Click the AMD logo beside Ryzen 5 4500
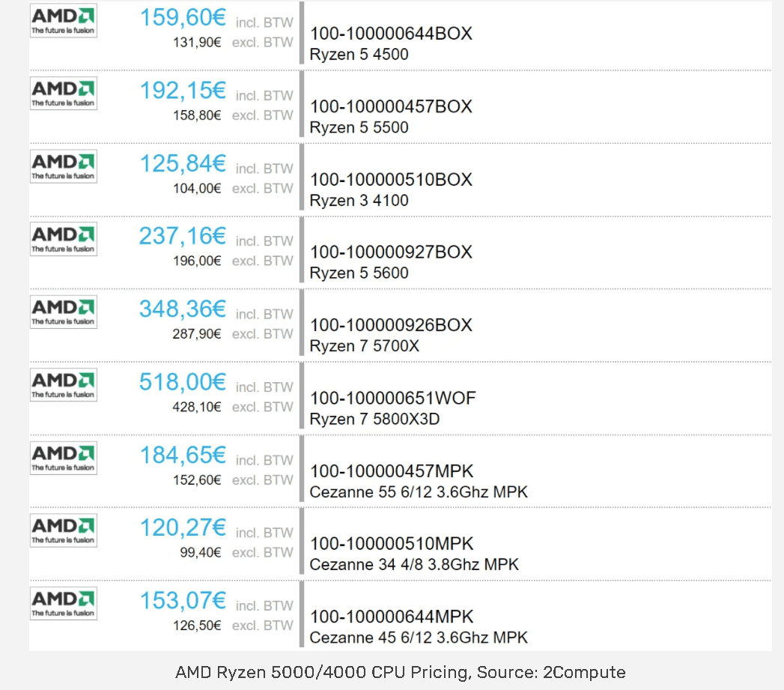Viewport: 784px width, 690px height. click(64, 20)
